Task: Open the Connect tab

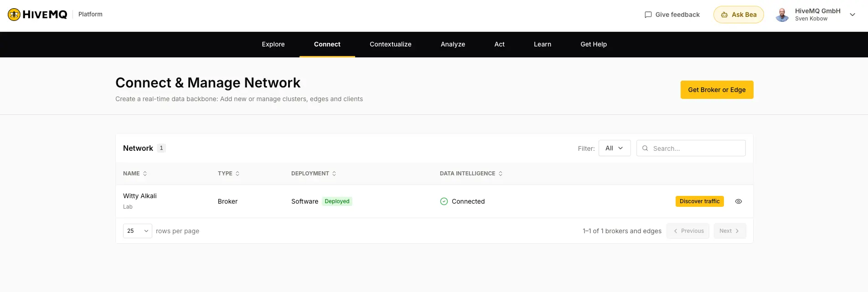Action: point(327,44)
